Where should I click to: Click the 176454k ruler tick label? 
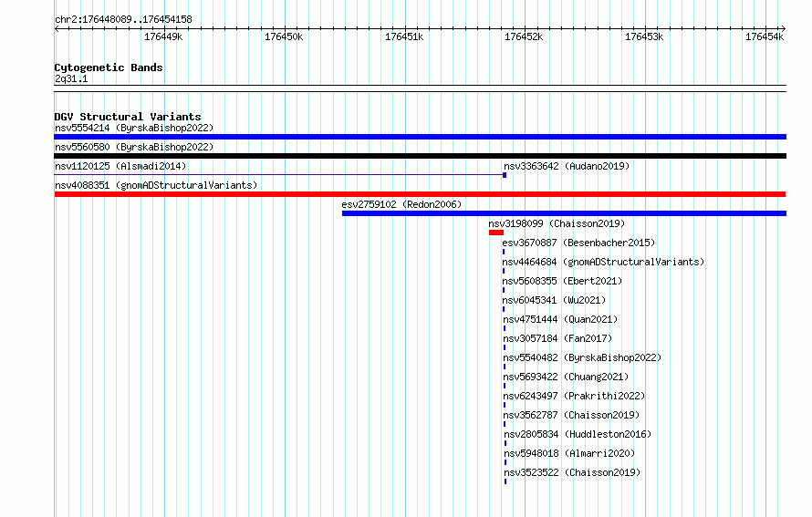click(x=765, y=36)
